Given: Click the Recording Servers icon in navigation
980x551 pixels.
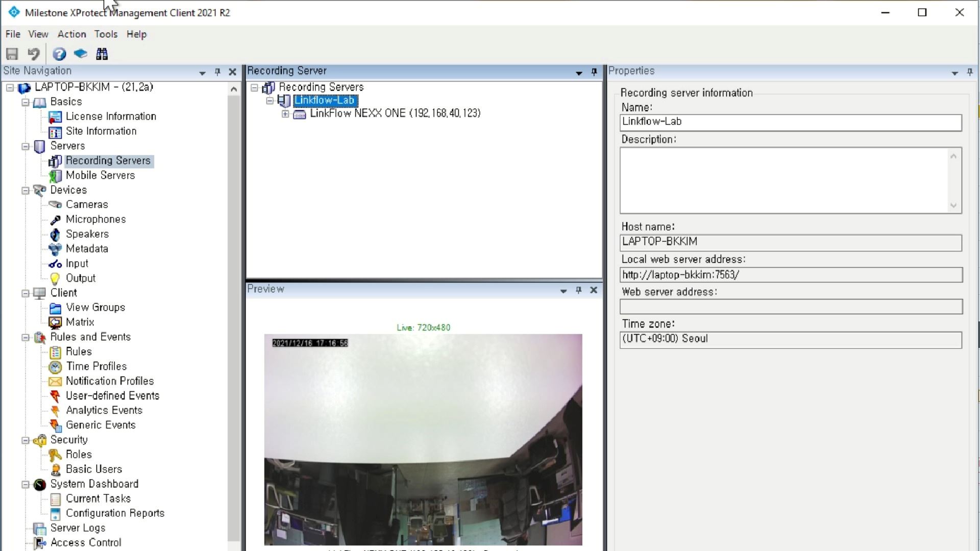Looking at the screenshot, I should (55, 161).
